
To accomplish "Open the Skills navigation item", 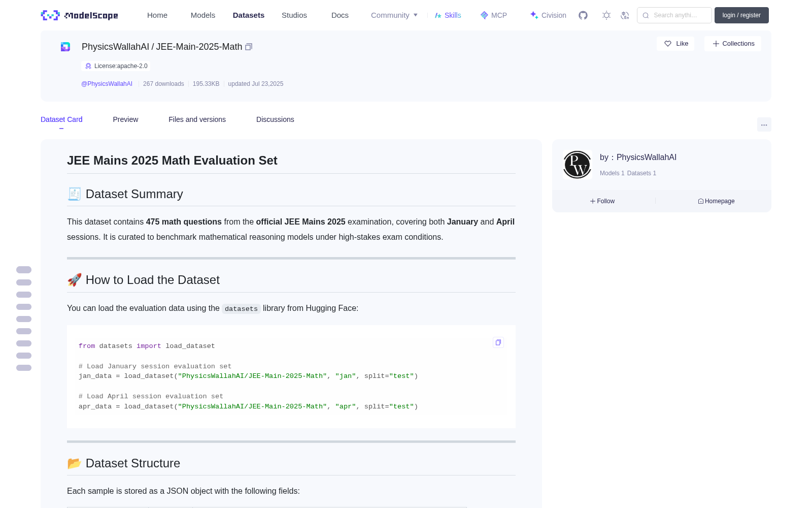I will click(448, 15).
